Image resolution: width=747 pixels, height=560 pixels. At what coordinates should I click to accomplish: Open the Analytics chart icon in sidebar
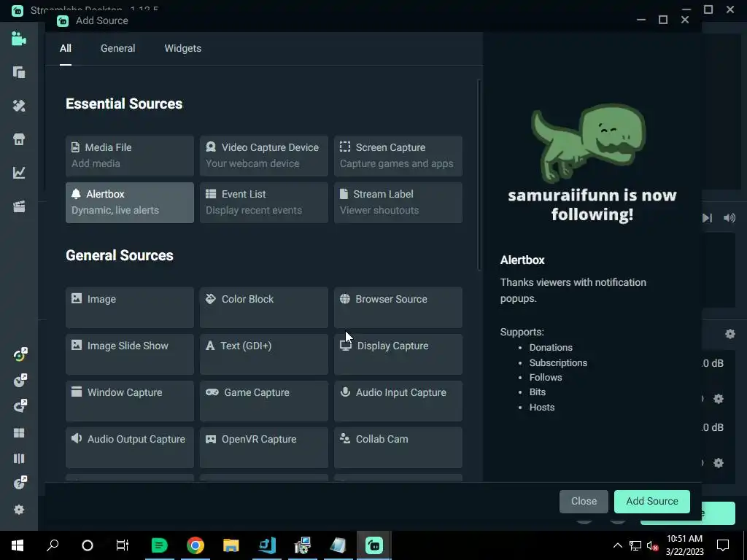pyautogui.click(x=18, y=172)
